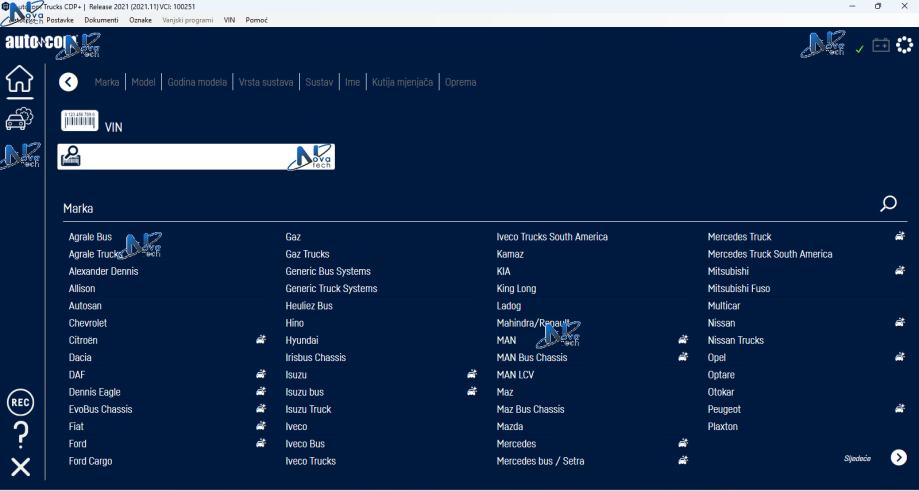Open the Vanjski programi menu
Viewport: 919px width, 491px height.
click(x=188, y=20)
